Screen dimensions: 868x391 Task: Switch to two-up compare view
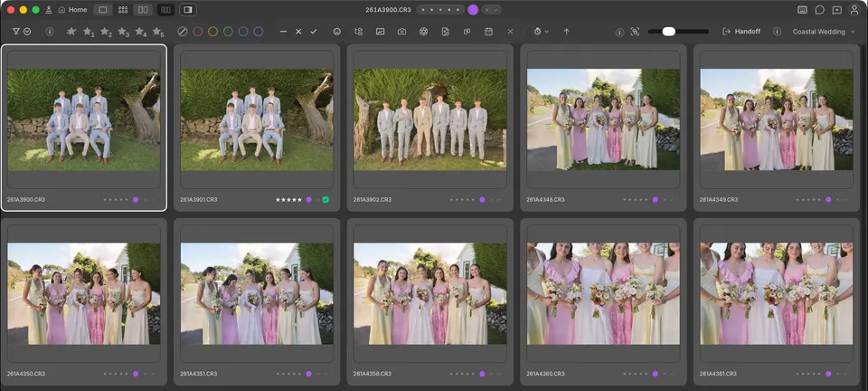point(143,9)
